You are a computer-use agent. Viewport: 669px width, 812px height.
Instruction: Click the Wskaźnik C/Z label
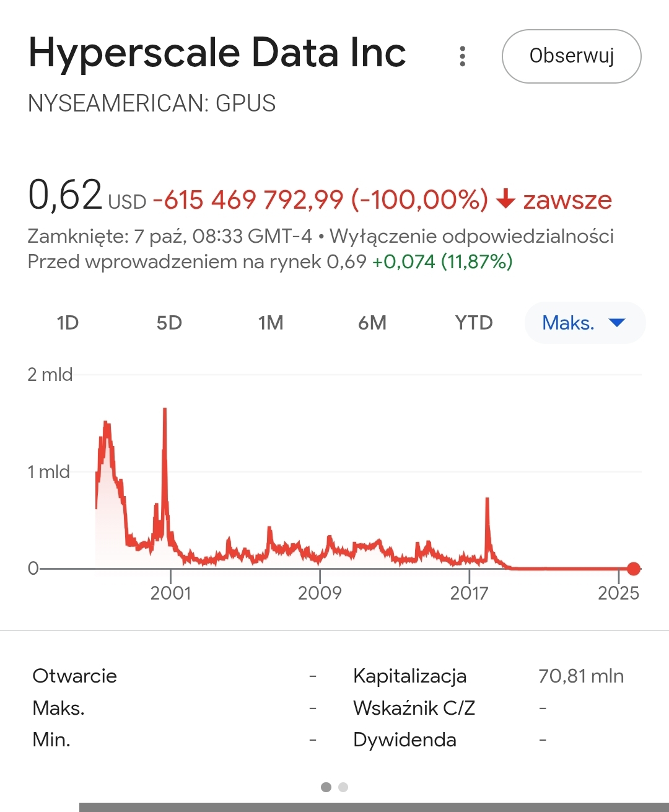coord(414,707)
